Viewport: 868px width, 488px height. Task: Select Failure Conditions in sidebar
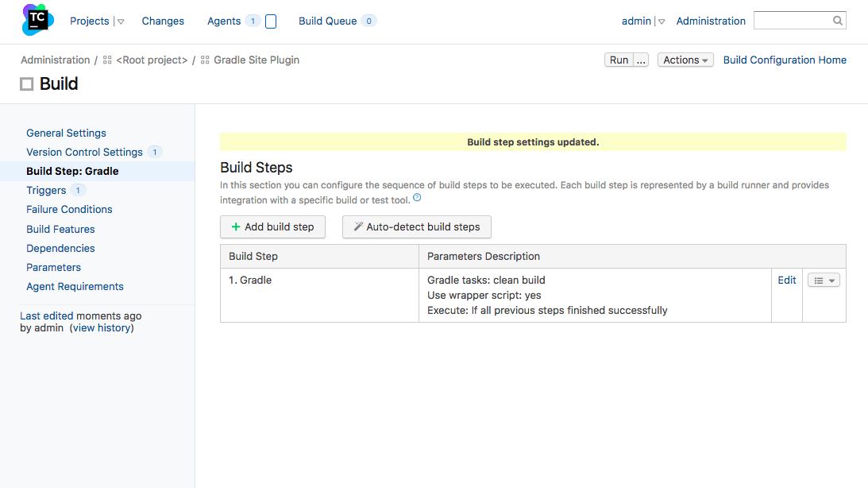coord(69,209)
